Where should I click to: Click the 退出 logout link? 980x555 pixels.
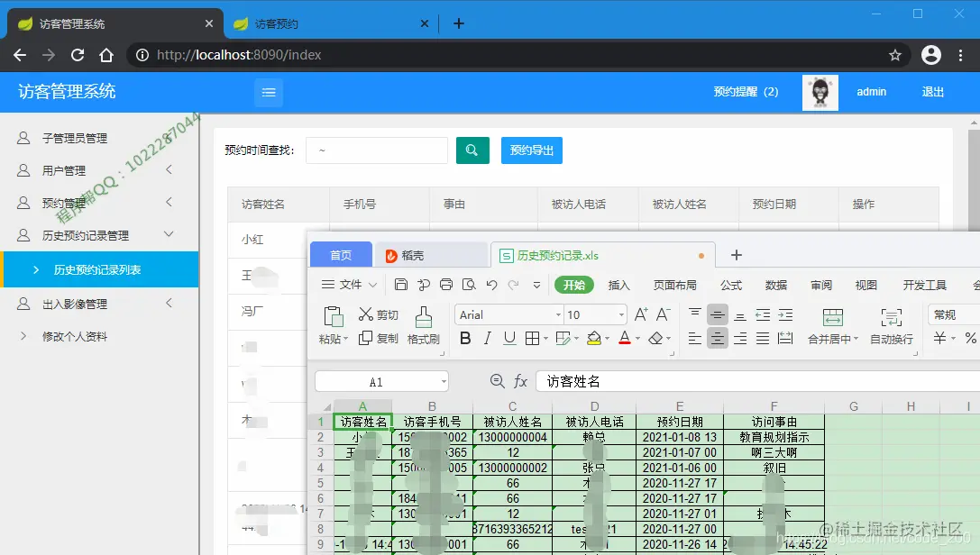(x=931, y=92)
